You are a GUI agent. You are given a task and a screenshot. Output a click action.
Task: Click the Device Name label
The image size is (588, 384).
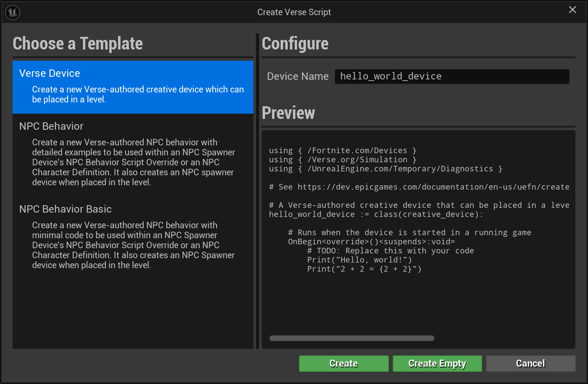(x=298, y=76)
